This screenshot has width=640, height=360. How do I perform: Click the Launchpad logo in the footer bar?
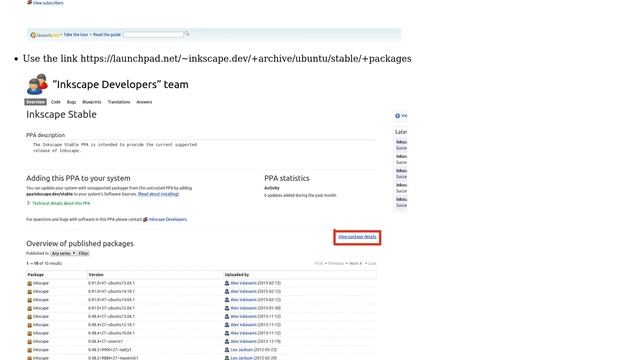(45, 35)
